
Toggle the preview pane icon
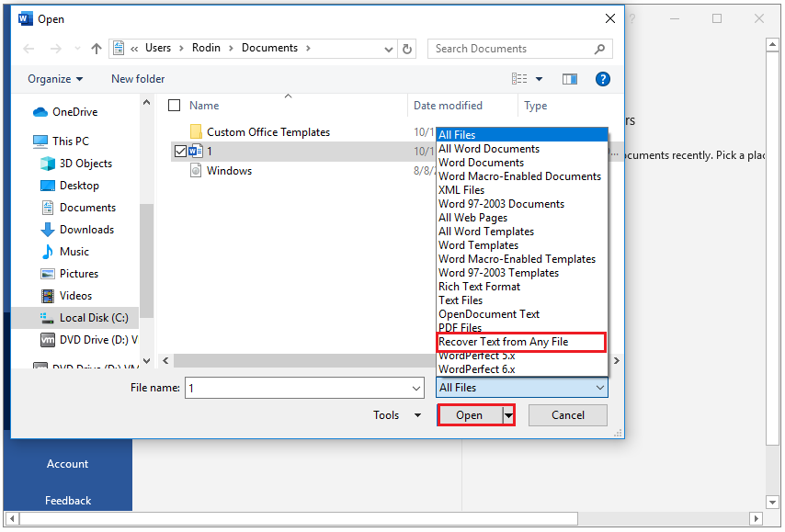tap(569, 79)
